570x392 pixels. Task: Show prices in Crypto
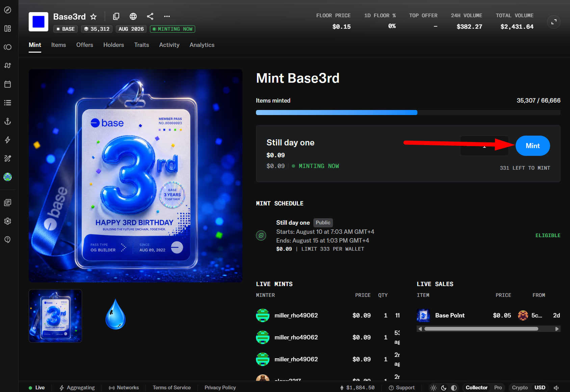520,388
